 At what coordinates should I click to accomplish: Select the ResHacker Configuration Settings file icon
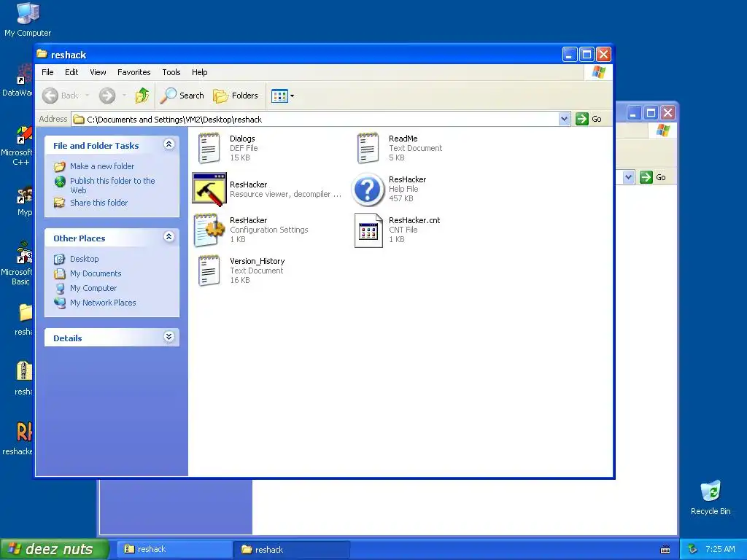coord(209,230)
